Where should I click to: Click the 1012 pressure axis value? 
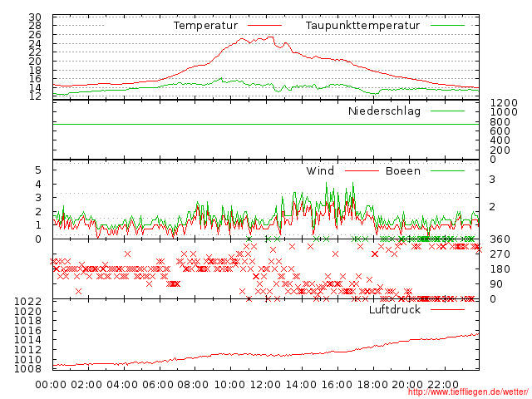point(27,350)
